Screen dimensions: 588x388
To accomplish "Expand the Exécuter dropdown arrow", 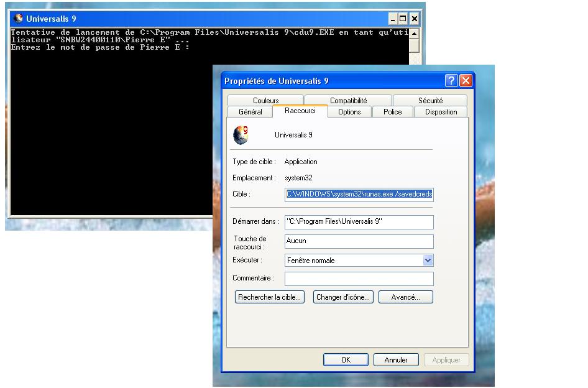I will pos(428,261).
